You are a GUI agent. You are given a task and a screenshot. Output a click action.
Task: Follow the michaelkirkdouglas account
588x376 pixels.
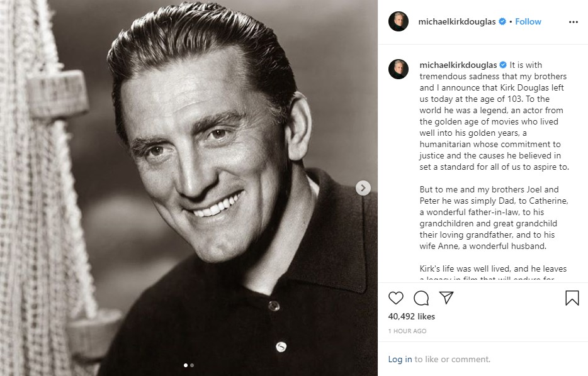tap(528, 21)
